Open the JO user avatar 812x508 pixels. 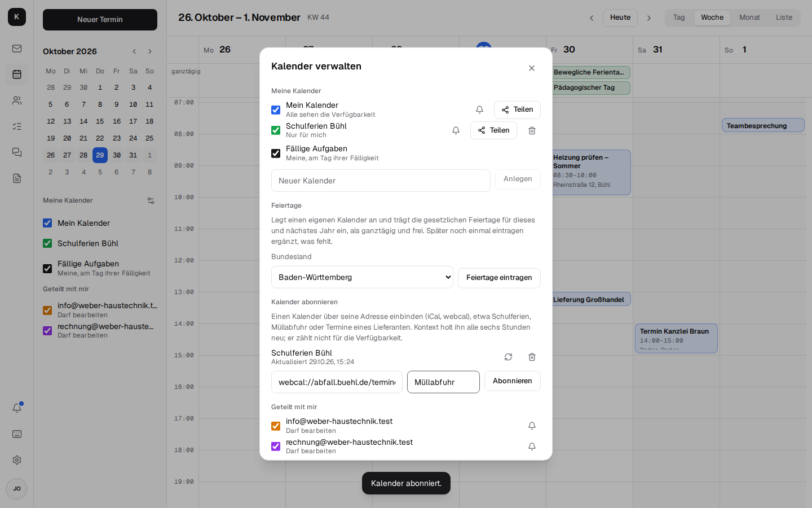17,489
